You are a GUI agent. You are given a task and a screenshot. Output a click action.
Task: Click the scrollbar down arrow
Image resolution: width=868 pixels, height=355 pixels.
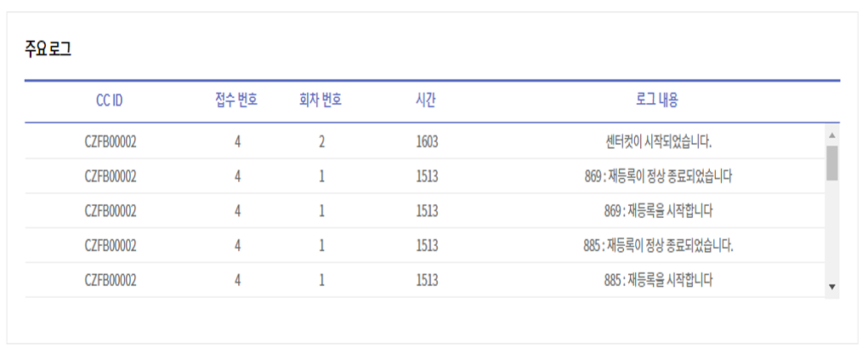pos(832,287)
